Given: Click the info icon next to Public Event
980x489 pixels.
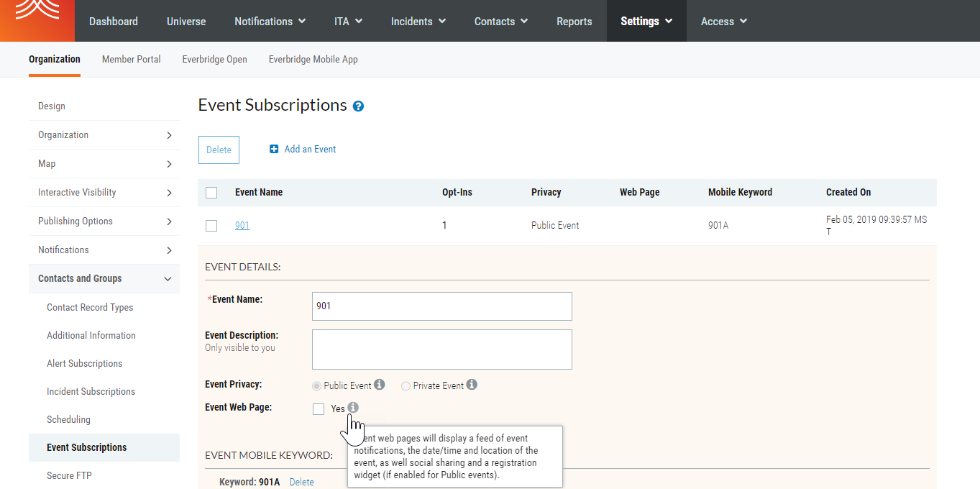Looking at the screenshot, I should tap(379, 384).
